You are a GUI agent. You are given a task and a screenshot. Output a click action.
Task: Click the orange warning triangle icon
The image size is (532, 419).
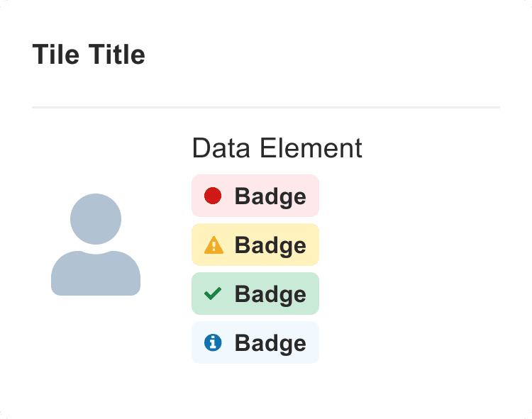[214, 245]
